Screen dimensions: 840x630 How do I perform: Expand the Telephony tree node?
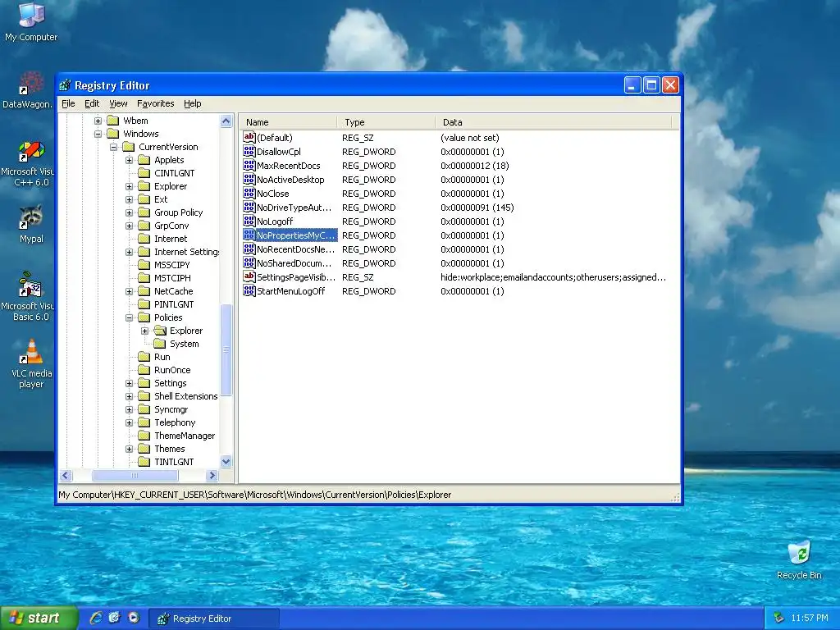pyautogui.click(x=129, y=422)
